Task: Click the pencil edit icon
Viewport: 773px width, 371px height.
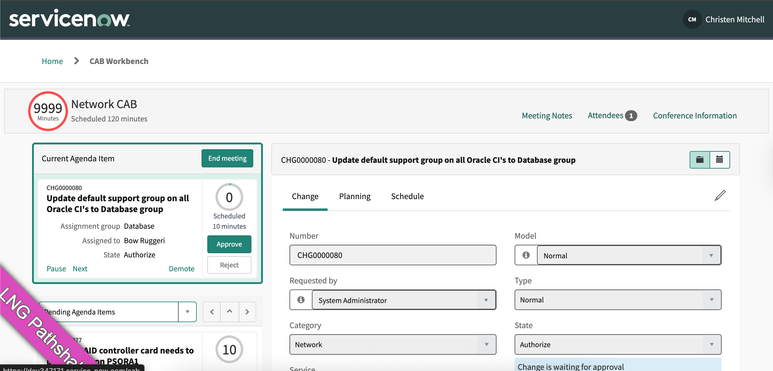Action: tap(720, 196)
